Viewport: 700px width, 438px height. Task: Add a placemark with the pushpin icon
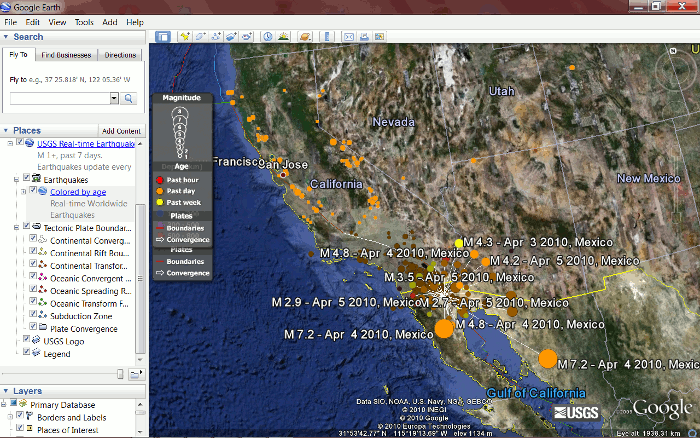tap(185, 37)
